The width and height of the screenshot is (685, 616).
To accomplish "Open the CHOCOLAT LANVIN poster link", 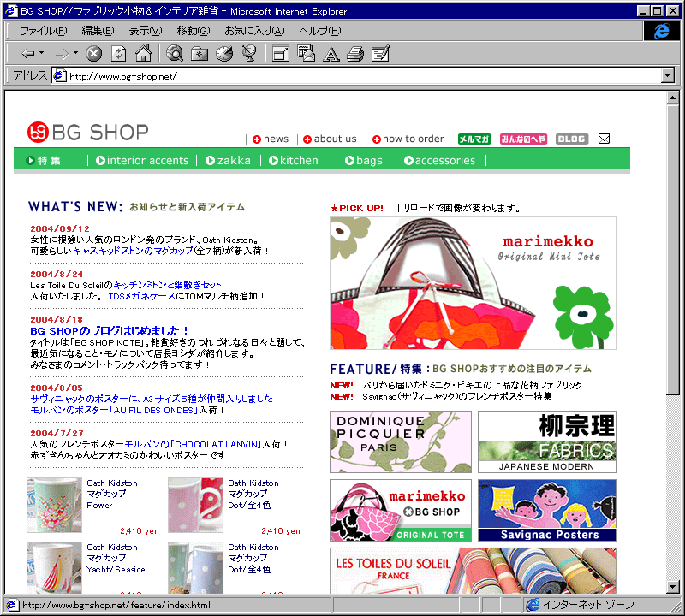I will coord(193,444).
